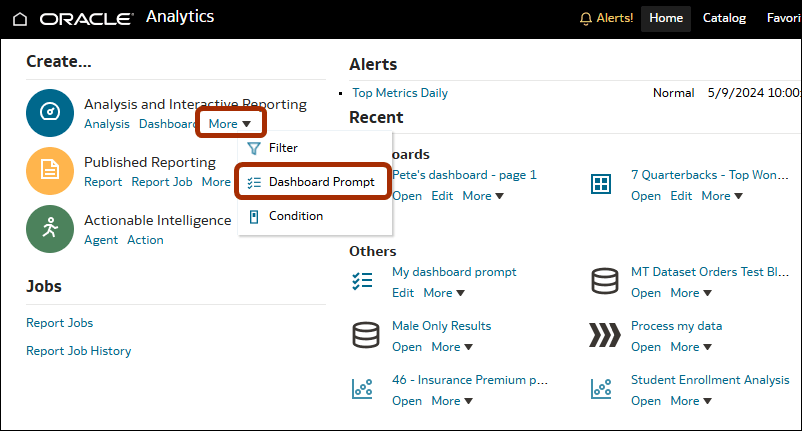Choose Dashboard Prompt from the More menu
Image resolution: width=802 pixels, height=431 pixels.
coord(315,182)
